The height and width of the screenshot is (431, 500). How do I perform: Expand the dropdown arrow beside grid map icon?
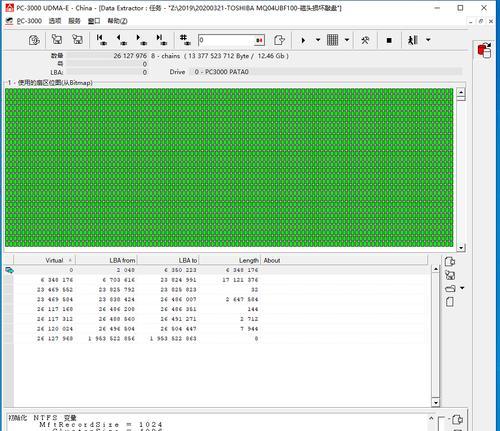347,40
